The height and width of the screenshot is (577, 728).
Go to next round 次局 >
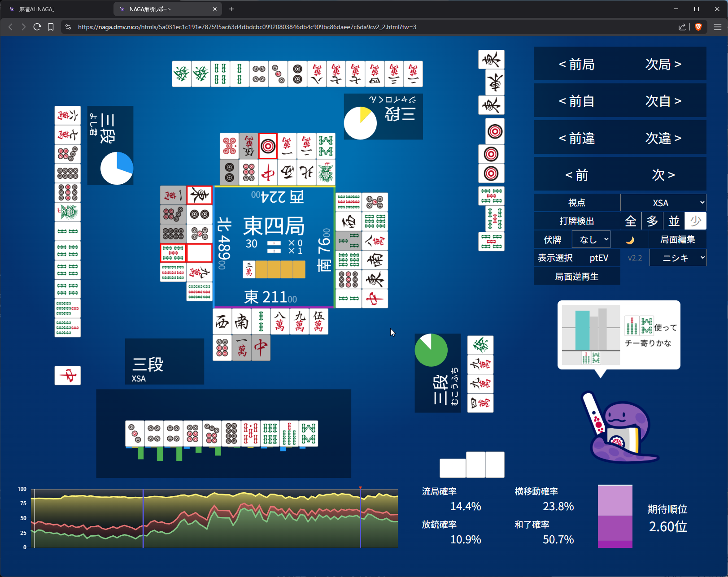click(x=663, y=65)
